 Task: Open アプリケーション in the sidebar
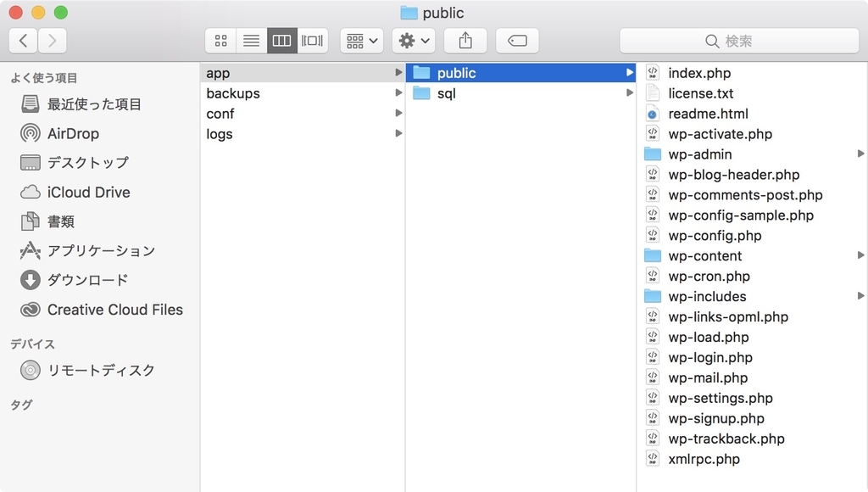point(87,251)
